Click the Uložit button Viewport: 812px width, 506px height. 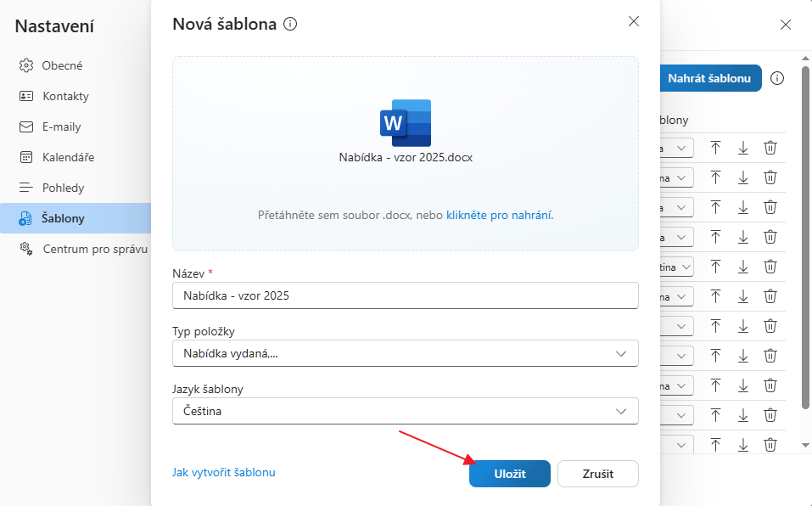509,474
